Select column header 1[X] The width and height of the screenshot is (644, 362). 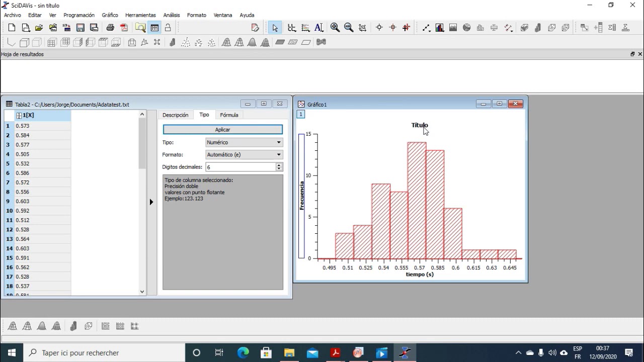click(43, 116)
